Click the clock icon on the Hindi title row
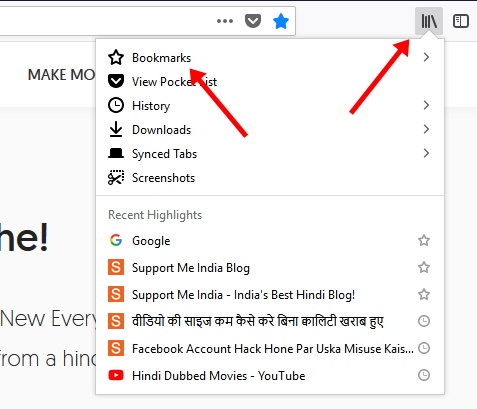477x409 pixels. [x=424, y=321]
